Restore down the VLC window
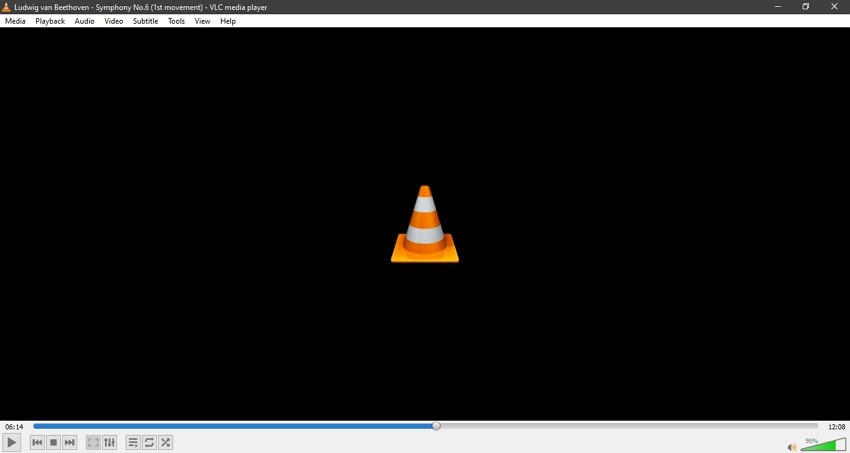 pos(806,7)
